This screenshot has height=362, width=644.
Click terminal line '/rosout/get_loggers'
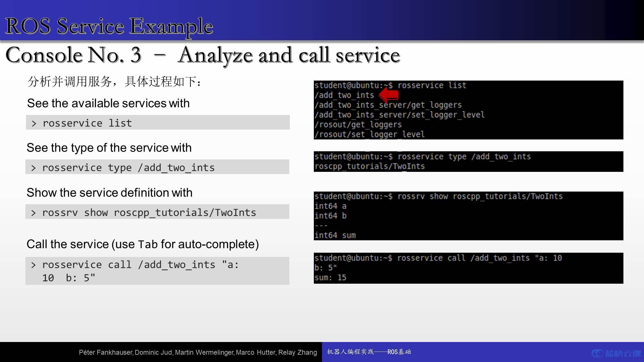[358, 125]
